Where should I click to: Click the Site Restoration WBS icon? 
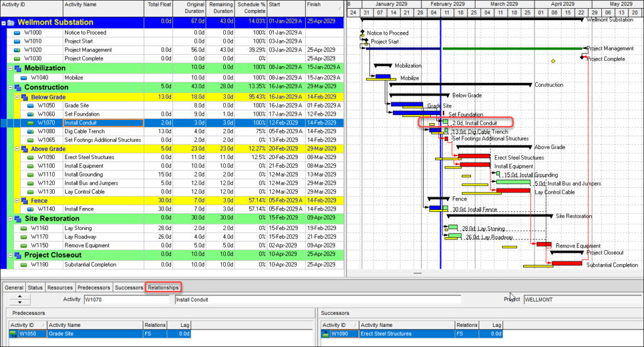coord(18,219)
